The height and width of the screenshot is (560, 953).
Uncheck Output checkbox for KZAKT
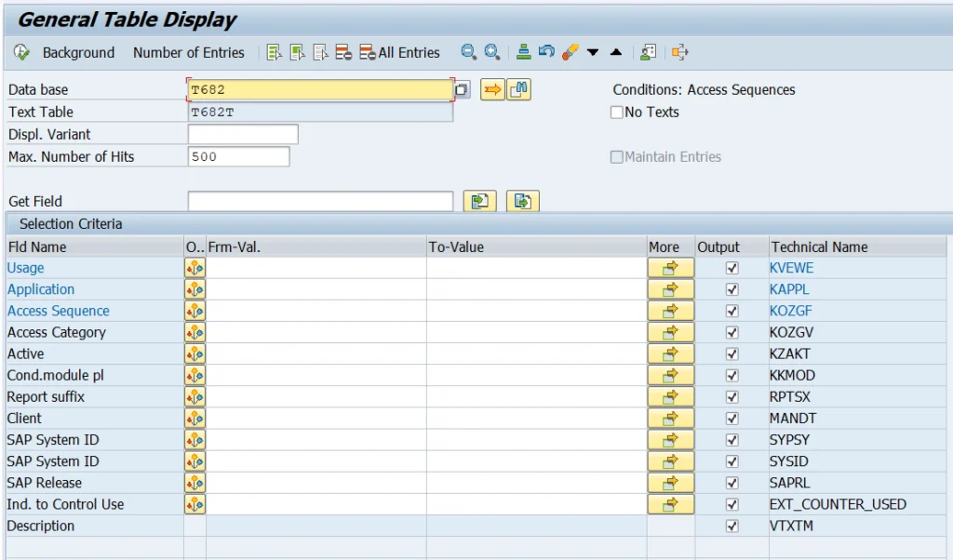click(732, 354)
